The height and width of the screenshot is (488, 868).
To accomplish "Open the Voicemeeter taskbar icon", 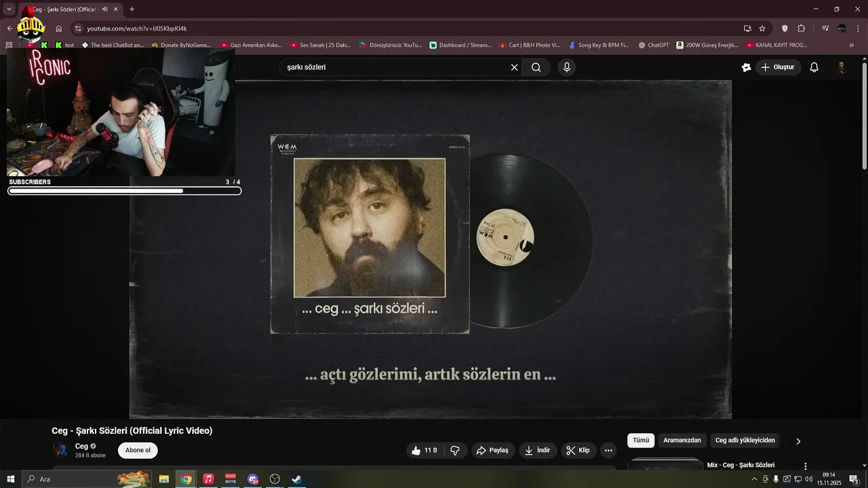I will pos(231,479).
